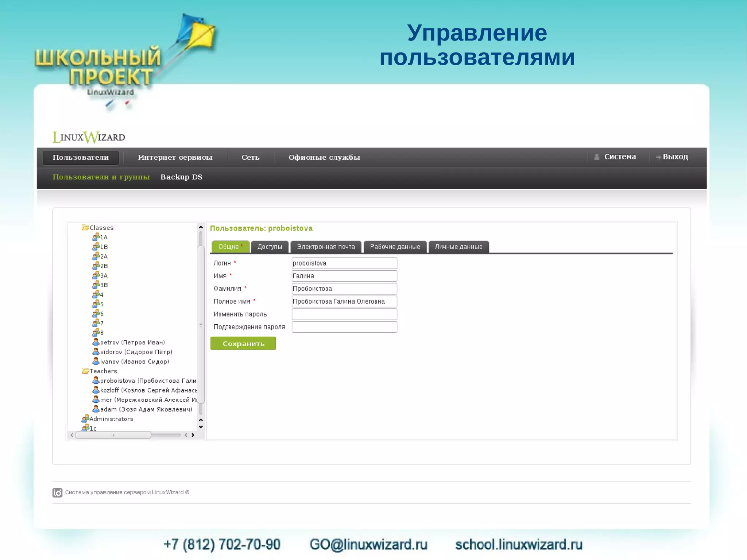This screenshot has height=560, width=747.
Task: Open the Сеть menu
Action: pyautogui.click(x=250, y=158)
